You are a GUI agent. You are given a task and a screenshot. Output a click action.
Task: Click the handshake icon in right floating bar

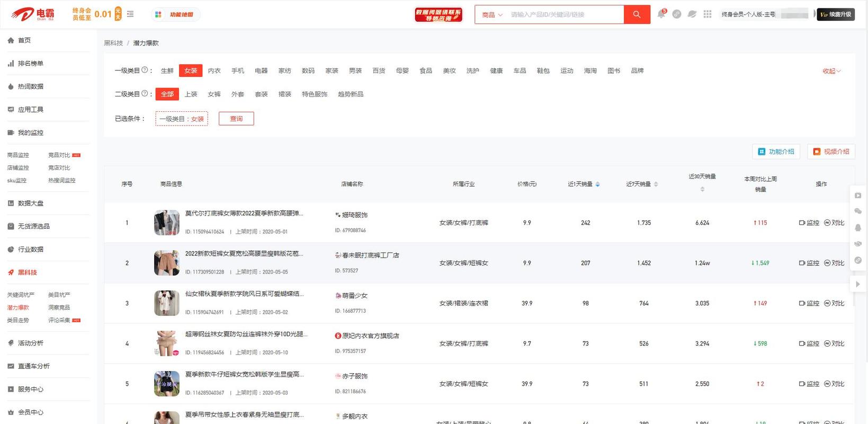[858, 244]
